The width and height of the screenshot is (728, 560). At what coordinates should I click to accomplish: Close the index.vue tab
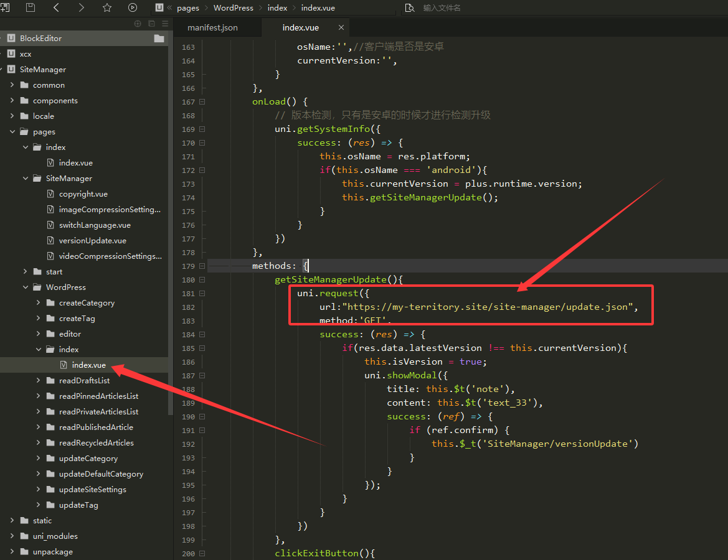[x=341, y=27]
